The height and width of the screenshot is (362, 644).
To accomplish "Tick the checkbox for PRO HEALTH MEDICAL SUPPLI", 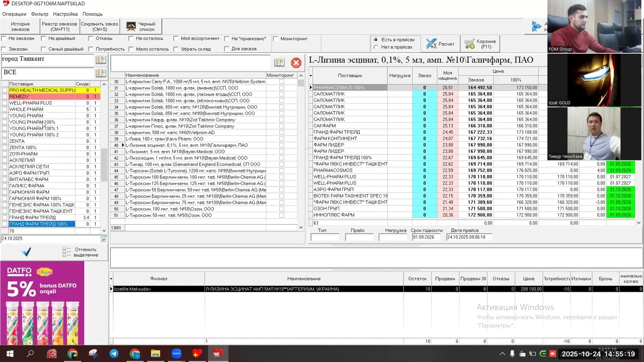I will tap(5, 90).
